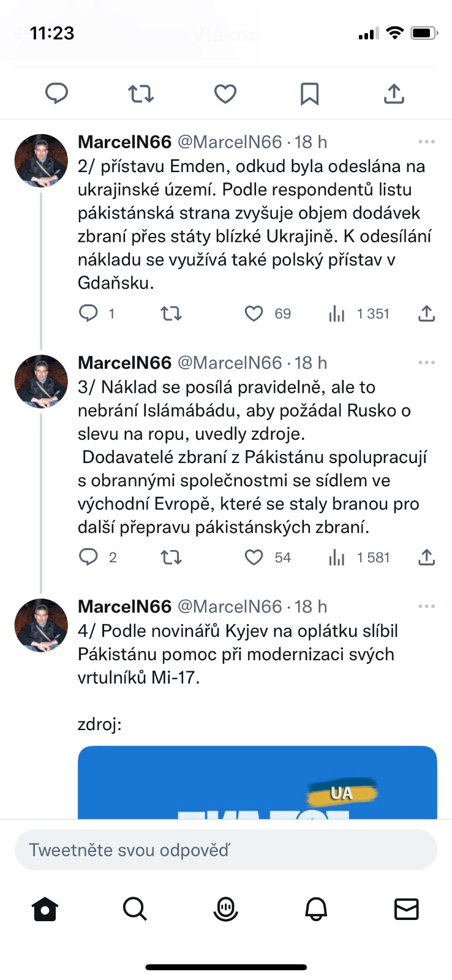The image size is (452, 980).
Task: Bookmark the main tweet at top
Action: 309,94
